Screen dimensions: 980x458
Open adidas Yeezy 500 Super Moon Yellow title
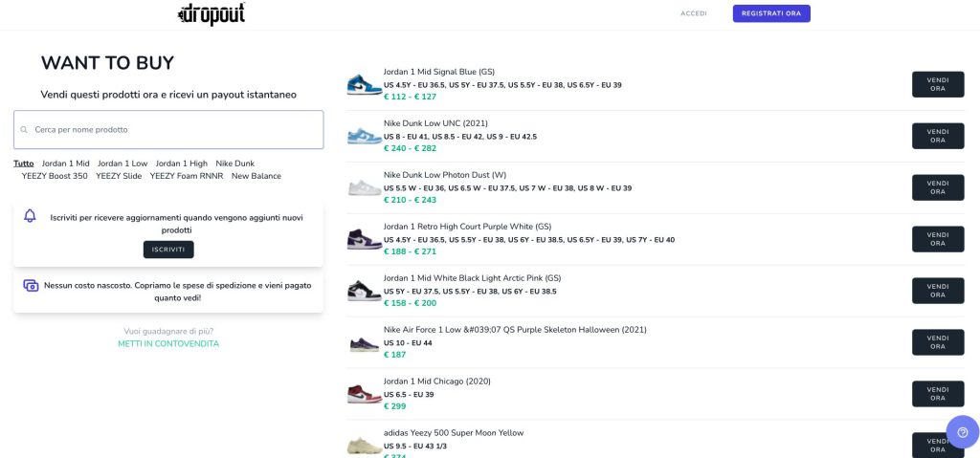tap(454, 432)
